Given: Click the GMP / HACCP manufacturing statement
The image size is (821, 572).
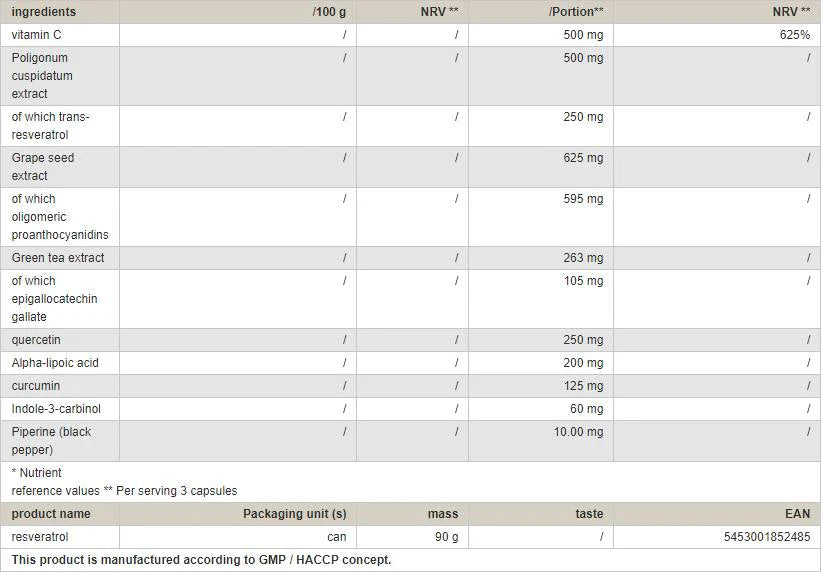Looking at the screenshot, I should (201, 560).
